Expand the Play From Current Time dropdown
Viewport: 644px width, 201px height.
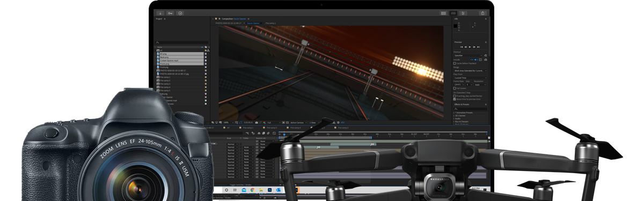click(x=470, y=77)
